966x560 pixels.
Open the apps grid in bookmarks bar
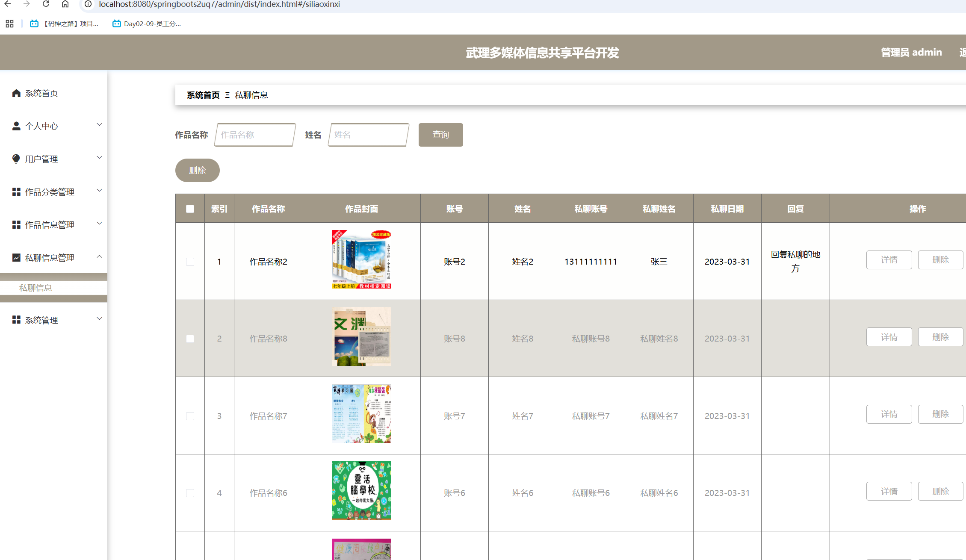coord(9,24)
